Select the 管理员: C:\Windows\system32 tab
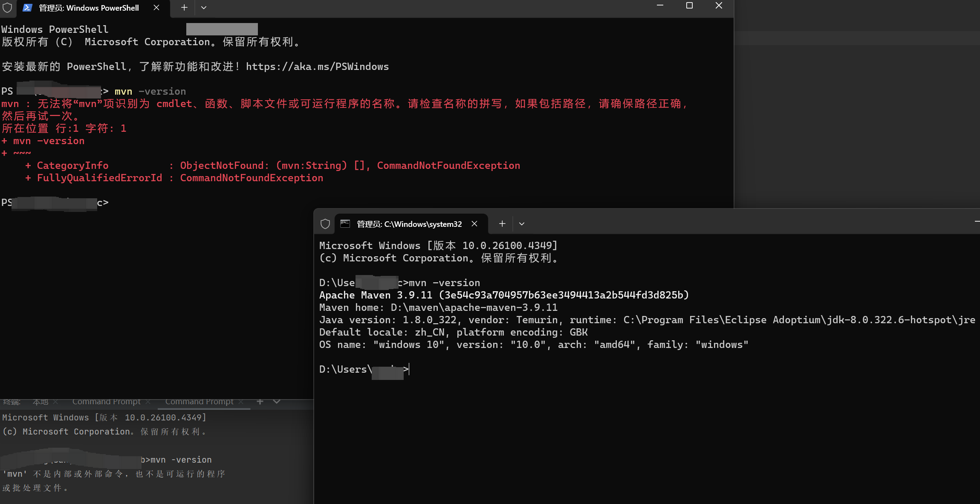The width and height of the screenshot is (980, 504). [x=411, y=224]
